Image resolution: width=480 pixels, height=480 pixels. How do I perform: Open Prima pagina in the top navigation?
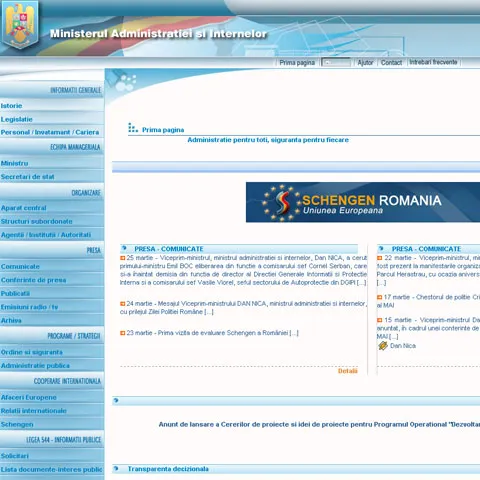297,63
